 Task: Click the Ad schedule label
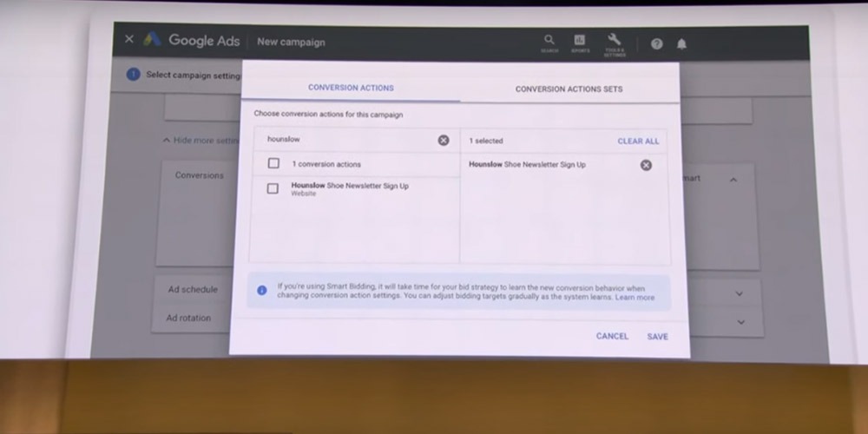click(193, 289)
